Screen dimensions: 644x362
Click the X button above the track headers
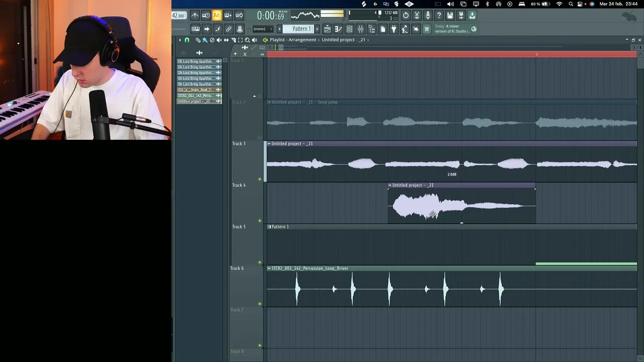[245, 54]
